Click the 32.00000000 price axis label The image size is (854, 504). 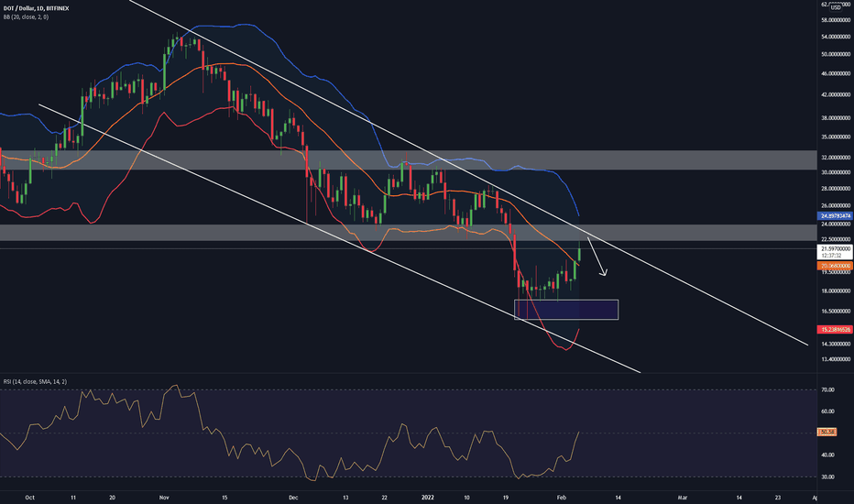point(836,158)
